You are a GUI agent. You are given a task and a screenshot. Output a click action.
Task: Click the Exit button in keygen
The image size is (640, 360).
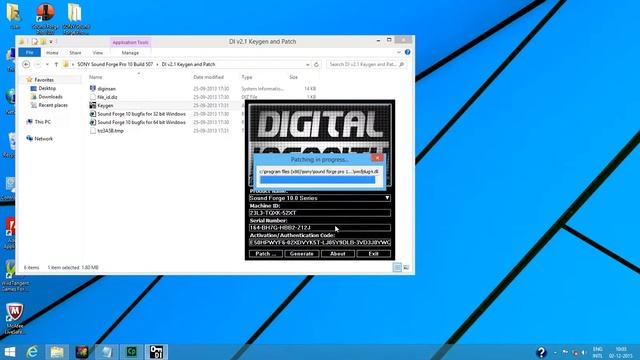(373, 253)
